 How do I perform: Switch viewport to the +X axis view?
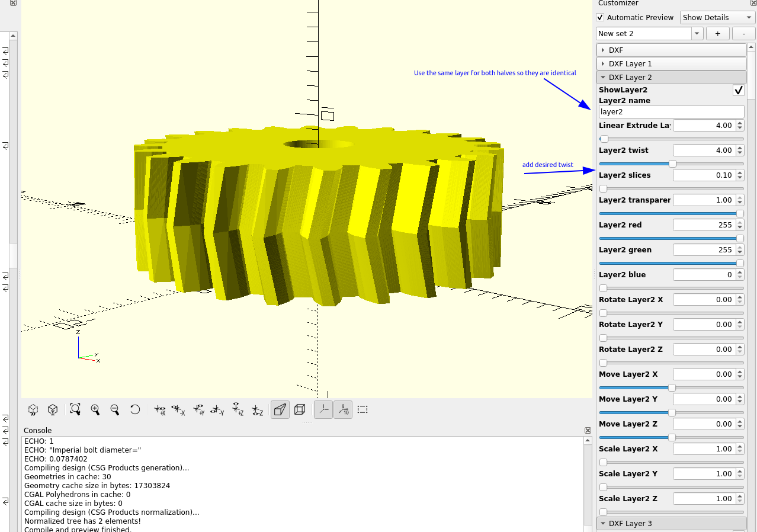point(160,409)
